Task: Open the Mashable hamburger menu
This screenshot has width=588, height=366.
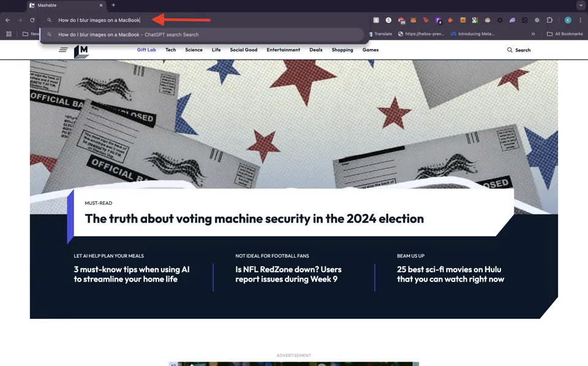Action: 63,50
